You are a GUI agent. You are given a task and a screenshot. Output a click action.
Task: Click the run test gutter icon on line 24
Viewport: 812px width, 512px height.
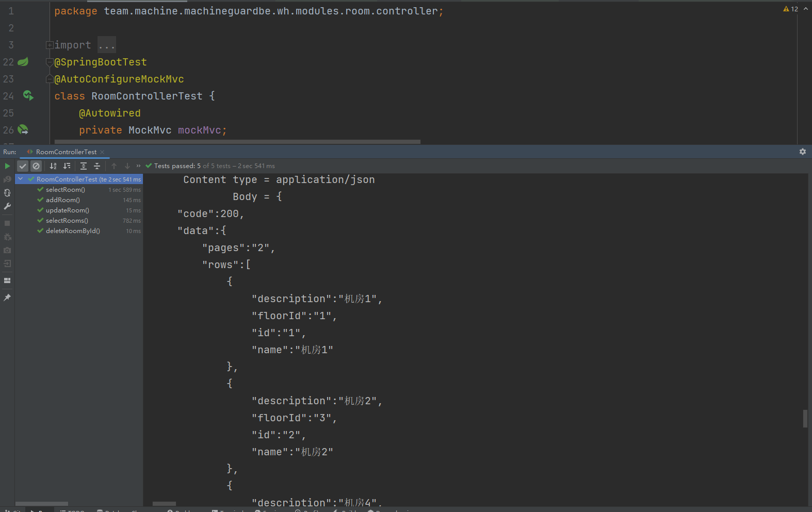(x=28, y=95)
